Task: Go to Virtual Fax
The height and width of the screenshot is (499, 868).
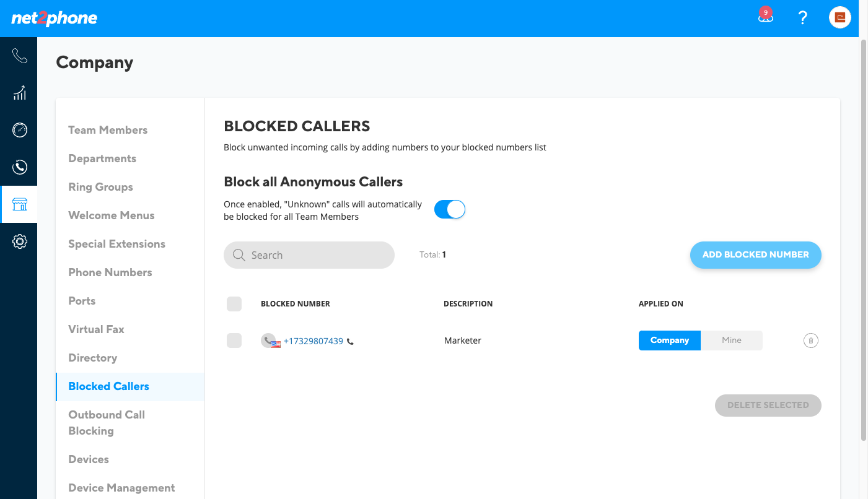Action: (x=96, y=329)
